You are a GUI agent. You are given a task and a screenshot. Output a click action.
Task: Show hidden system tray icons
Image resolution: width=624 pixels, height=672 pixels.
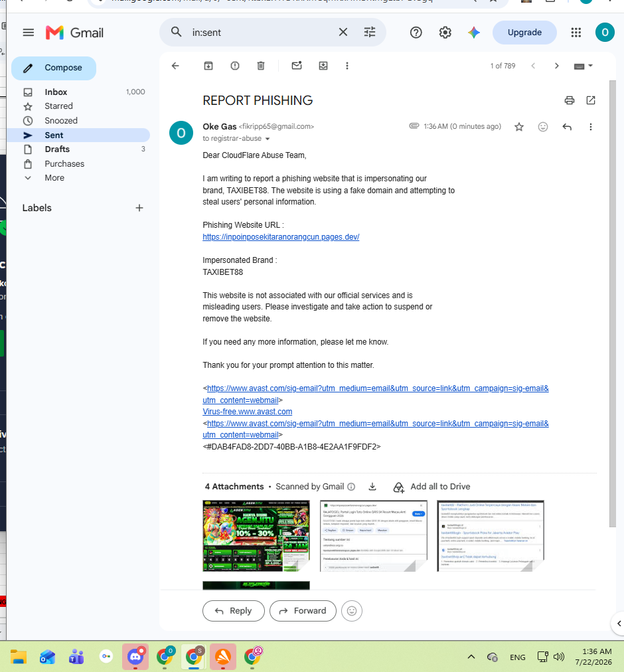point(471,657)
